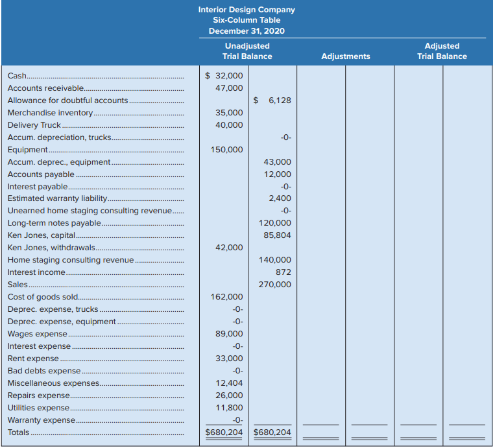The image size is (495, 448).
Task: Select 'Allowance for doubtful accounts' label
Action: pyautogui.click(x=67, y=100)
